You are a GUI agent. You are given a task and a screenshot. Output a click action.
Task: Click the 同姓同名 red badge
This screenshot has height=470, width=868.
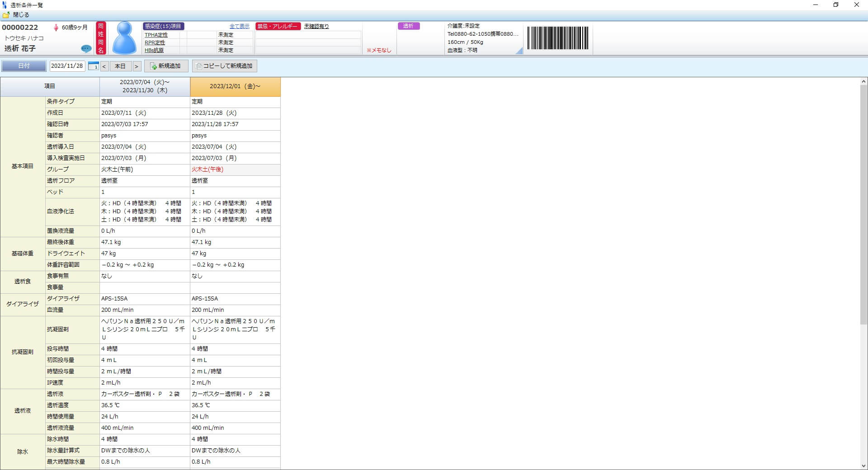101,38
